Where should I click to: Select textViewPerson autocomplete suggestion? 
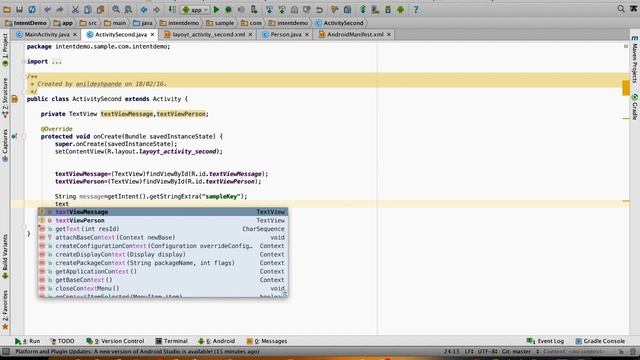[163, 220]
